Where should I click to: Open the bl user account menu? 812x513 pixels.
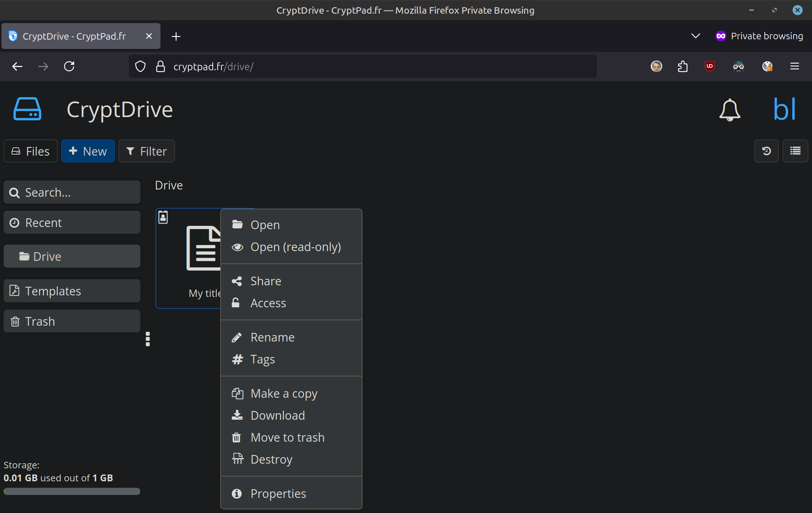click(x=784, y=109)
